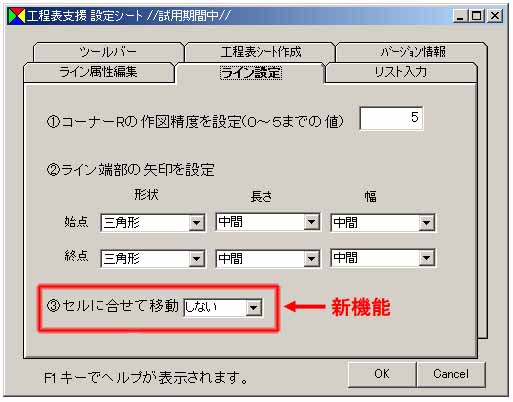Click the colorful app icon in title bar

(17, 16)
